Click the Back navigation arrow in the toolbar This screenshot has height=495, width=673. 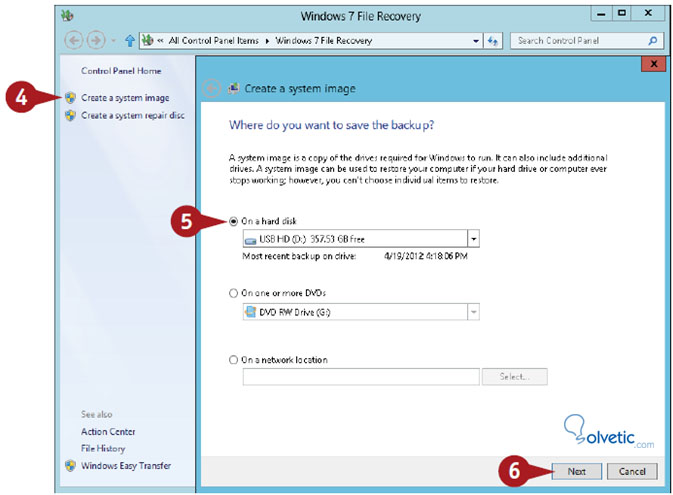74,41
